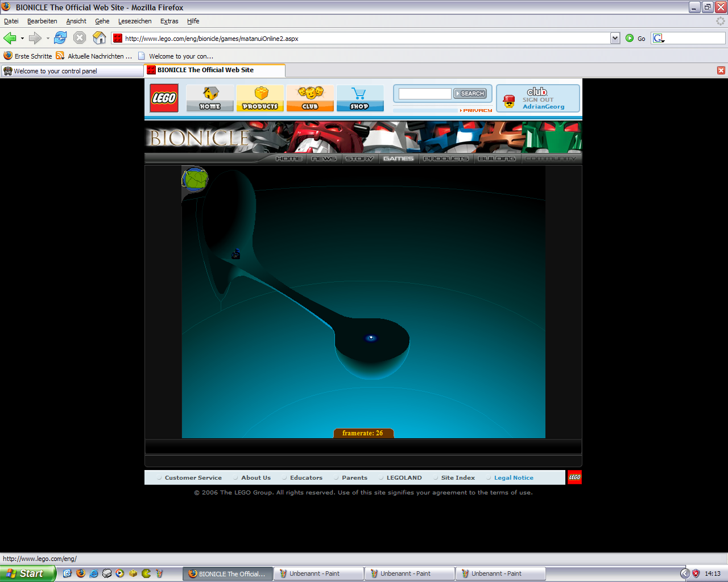Open the Gehe menu
The height and width of the screenshot is (582, 728).
coord(102,21)
